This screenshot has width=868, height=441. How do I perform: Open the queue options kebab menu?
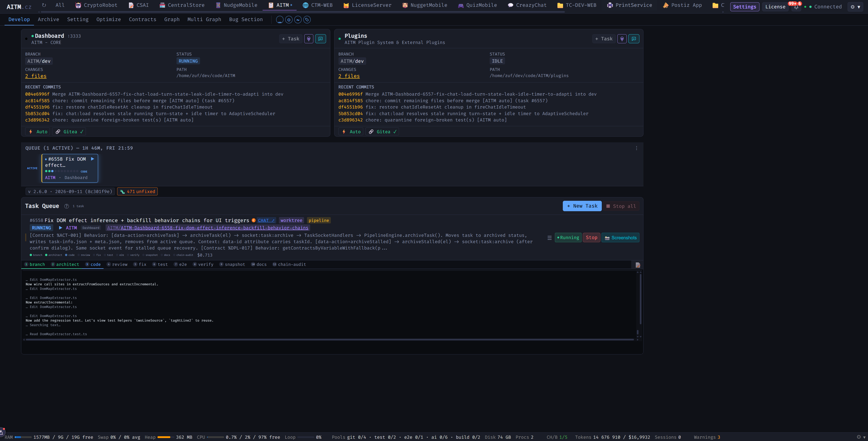(636, 148)
